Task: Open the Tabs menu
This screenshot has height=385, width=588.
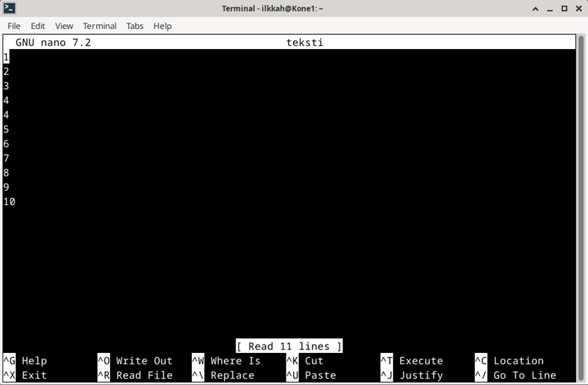Action: [134, 26]
